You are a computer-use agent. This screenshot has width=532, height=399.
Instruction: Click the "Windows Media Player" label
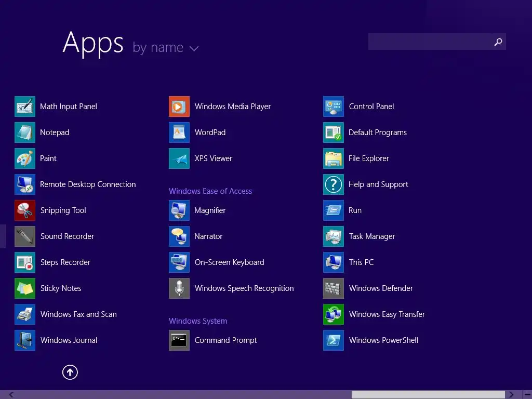tap(233, 107)
